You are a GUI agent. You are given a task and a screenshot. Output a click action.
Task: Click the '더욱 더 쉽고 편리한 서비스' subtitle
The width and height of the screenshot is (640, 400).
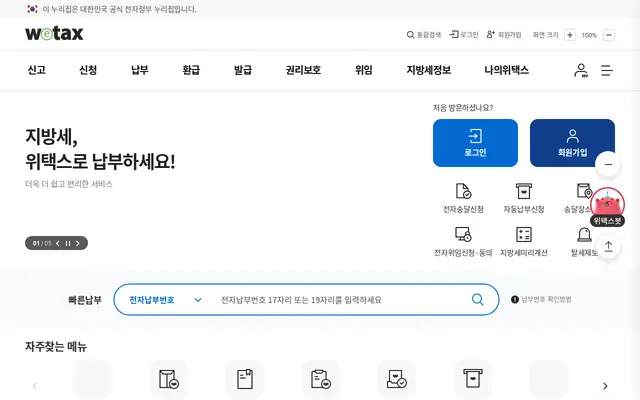coord(69,184)
